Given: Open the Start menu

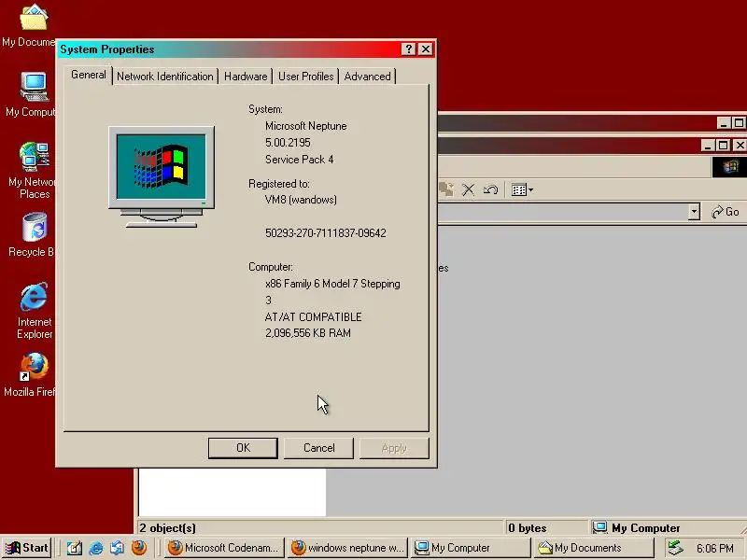Looking at the screenshot, I should click(x=27, y=548).
